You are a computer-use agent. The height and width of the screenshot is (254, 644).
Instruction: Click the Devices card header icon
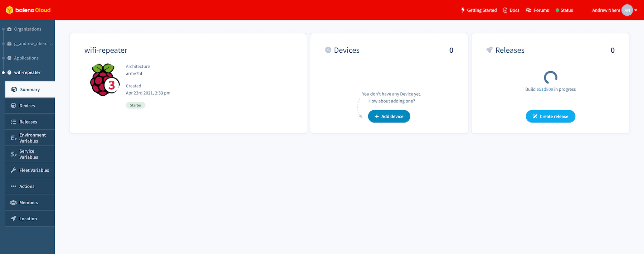click(x=328, y=50)
